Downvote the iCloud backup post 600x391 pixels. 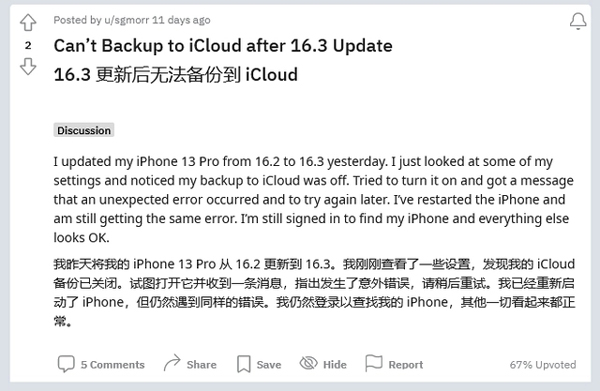28,67
